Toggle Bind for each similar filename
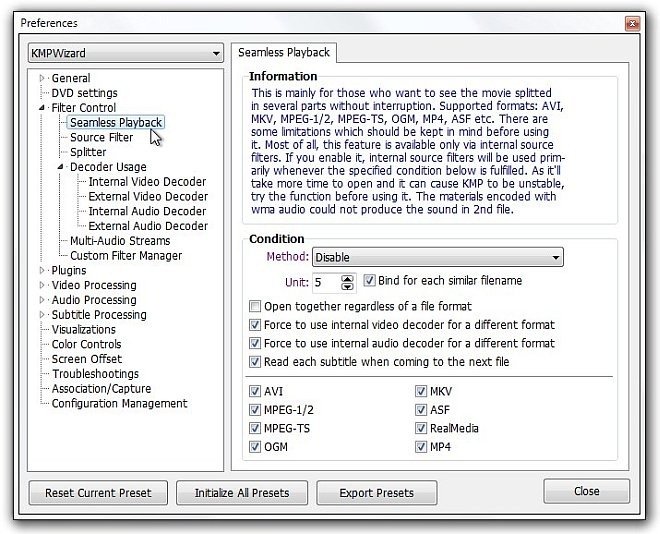This screenshot has height=534, width=660. coord(369,280)
